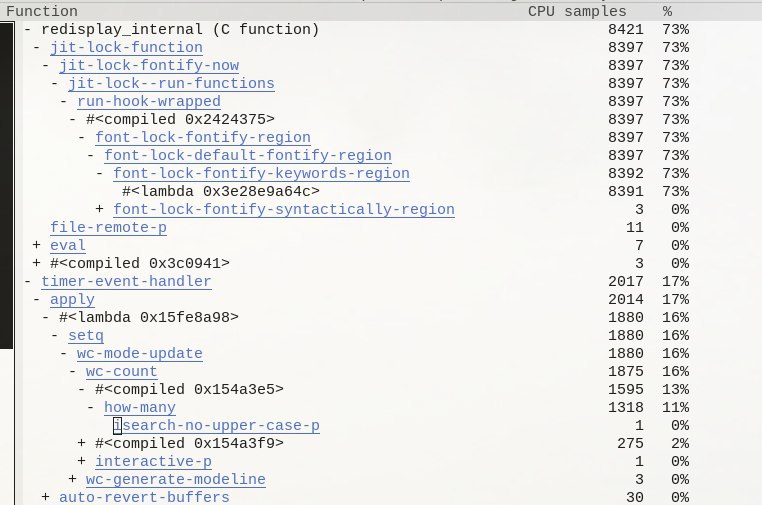Screen dimensions: 762x505
Task: Expand #<compiled 0x3c0941> node
Action: pos(36,263)
